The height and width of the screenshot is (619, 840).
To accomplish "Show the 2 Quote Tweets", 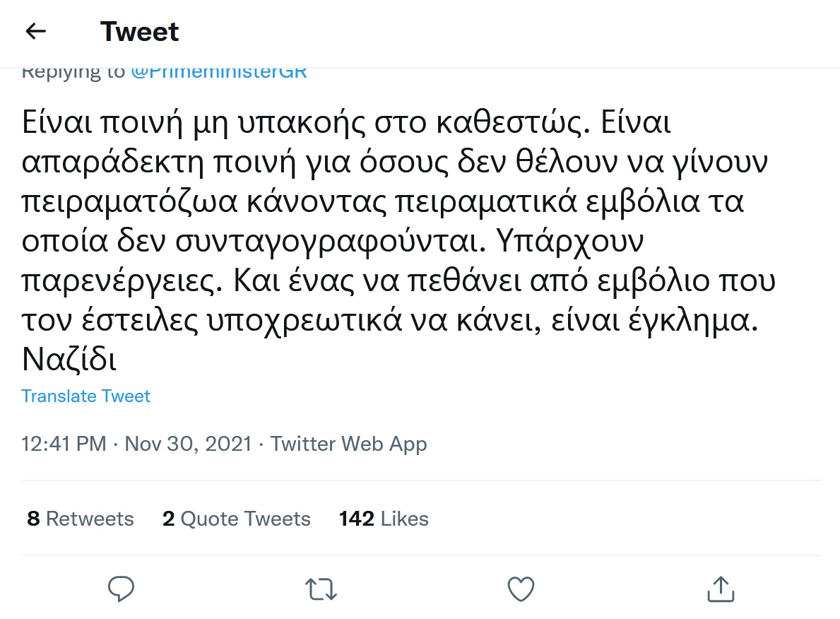I will coord(236,519).
